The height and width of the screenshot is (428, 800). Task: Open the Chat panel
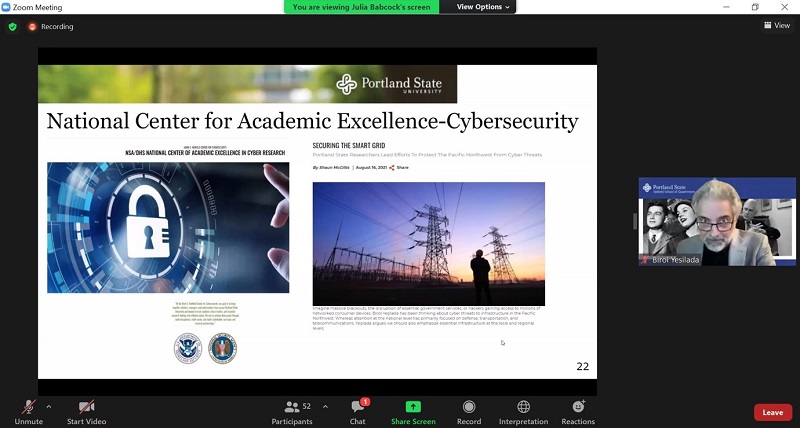pos(358,412)
